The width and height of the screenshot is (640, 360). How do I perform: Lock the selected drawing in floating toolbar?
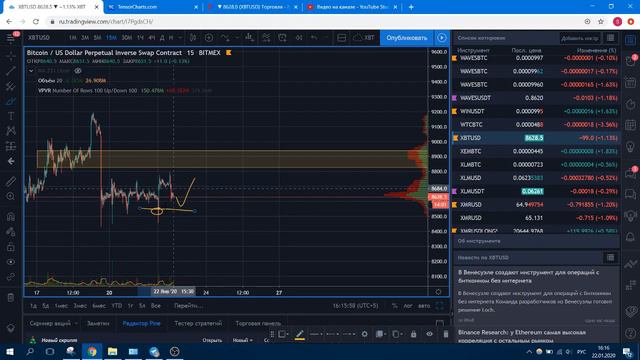(x=413, y=334)
